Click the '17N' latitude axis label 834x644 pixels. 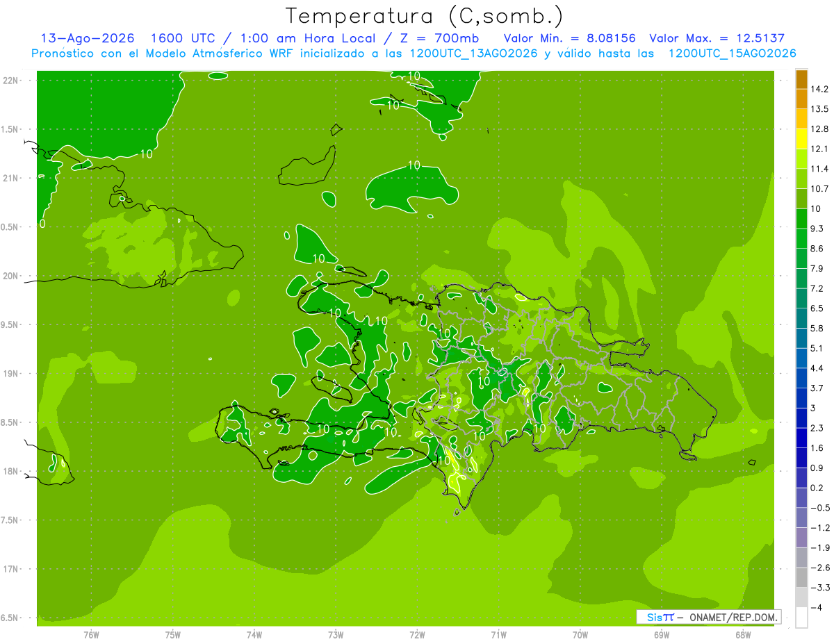10,569
